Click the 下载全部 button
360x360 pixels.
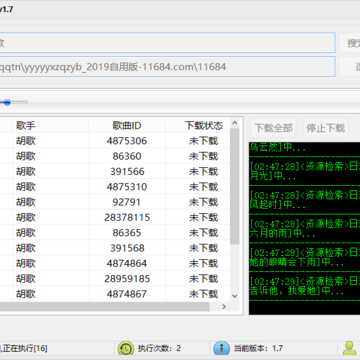(x=273, y=128)
